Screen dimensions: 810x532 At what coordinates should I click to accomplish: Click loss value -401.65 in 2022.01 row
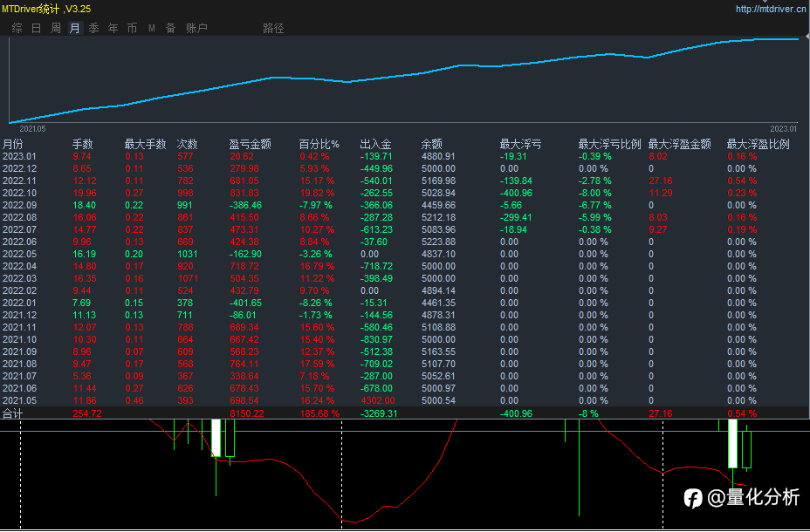(x=246, y=303)
